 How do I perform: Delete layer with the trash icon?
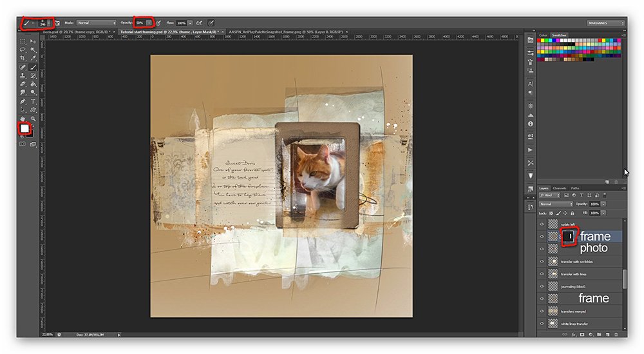pos(616,334)
